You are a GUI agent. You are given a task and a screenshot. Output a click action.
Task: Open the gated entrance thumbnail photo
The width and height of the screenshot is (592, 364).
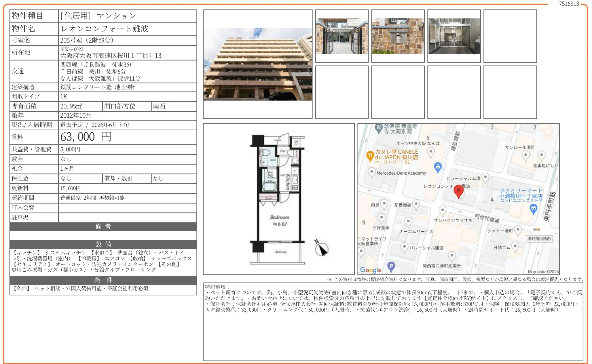click(x=341, y=36)
